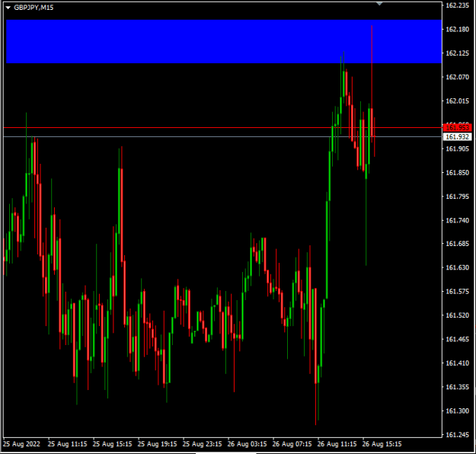Click the GBPJPY,M15 symbol label
476x454 pixels.
(34, 8)
